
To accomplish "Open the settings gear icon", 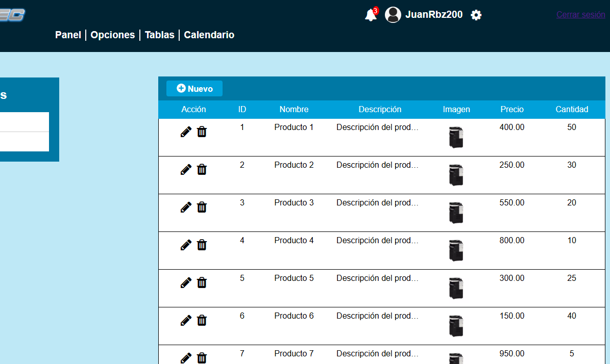I will pyautogui.click(x=476, y=15).
